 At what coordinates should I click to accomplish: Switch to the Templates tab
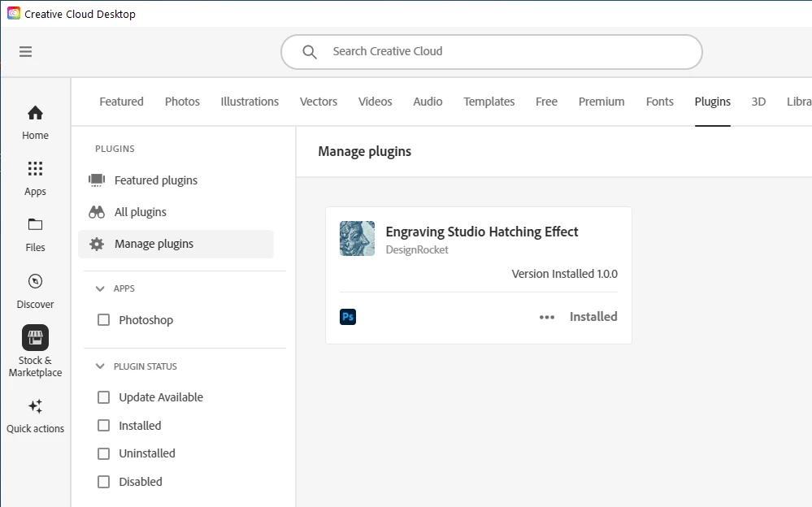tap(489, 102)
